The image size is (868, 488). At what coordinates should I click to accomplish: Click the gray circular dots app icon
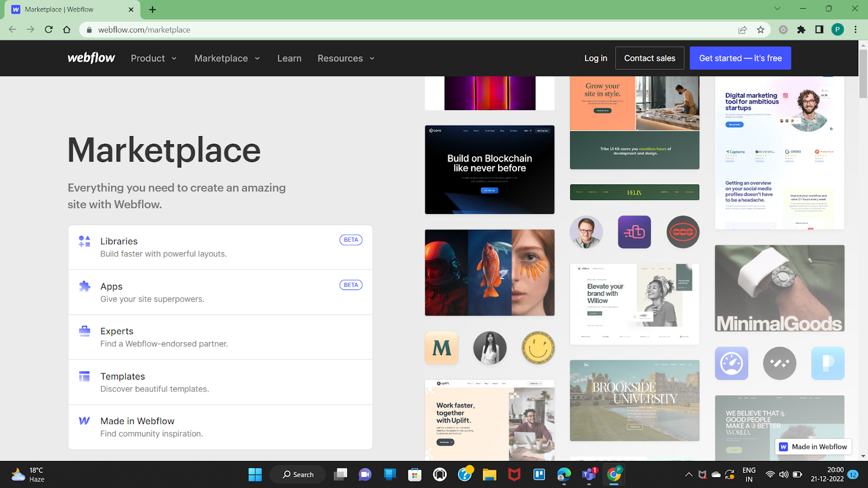click(780, 363)
